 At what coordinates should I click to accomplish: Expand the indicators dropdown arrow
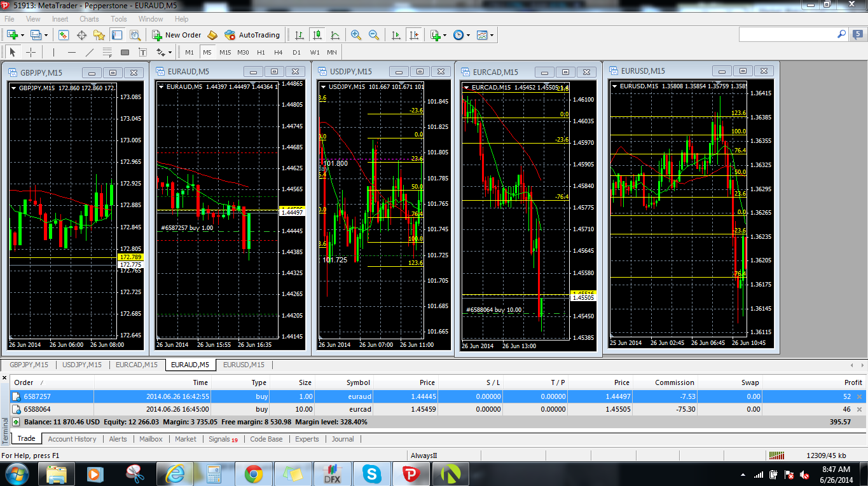444,35
